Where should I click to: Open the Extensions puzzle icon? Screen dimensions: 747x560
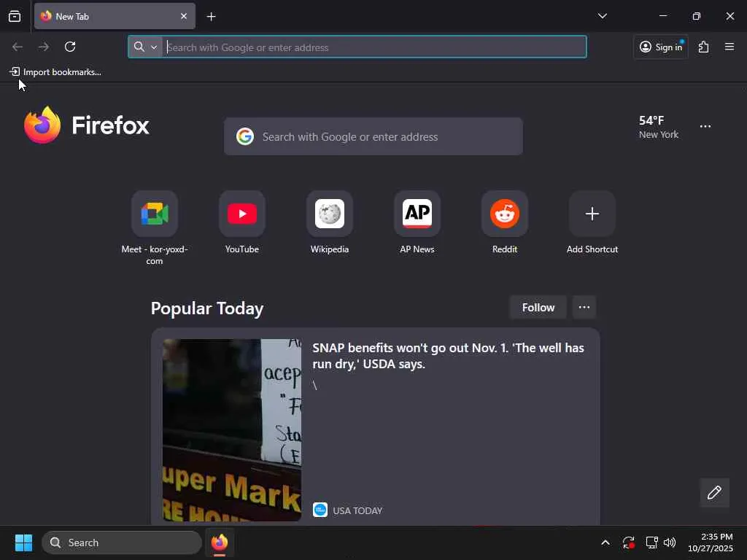click(x=703, y=47)
